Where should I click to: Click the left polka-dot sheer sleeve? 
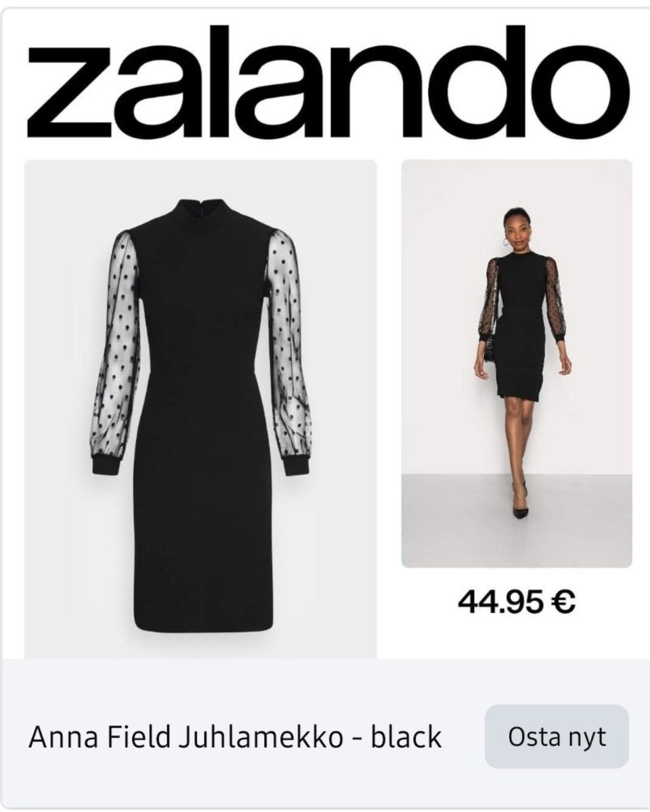115,345
